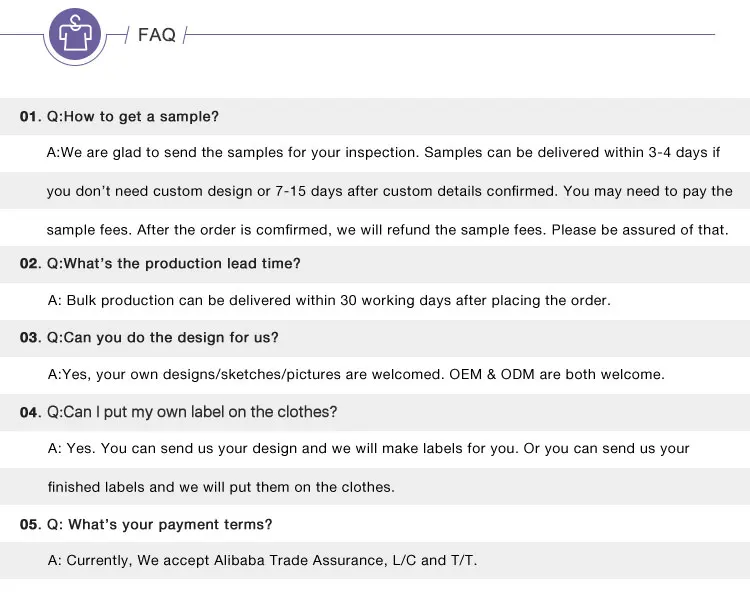Click the Alibaba Trade Assurance answer

(x=262, y=561)
